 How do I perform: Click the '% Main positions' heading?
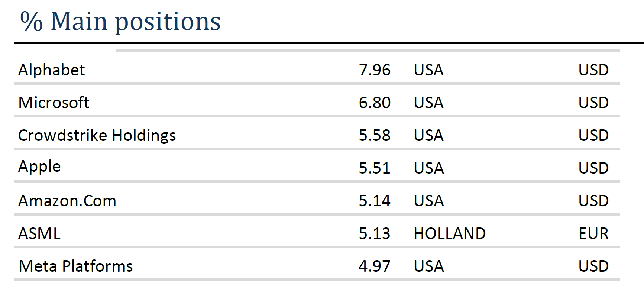tap(120, 21)
